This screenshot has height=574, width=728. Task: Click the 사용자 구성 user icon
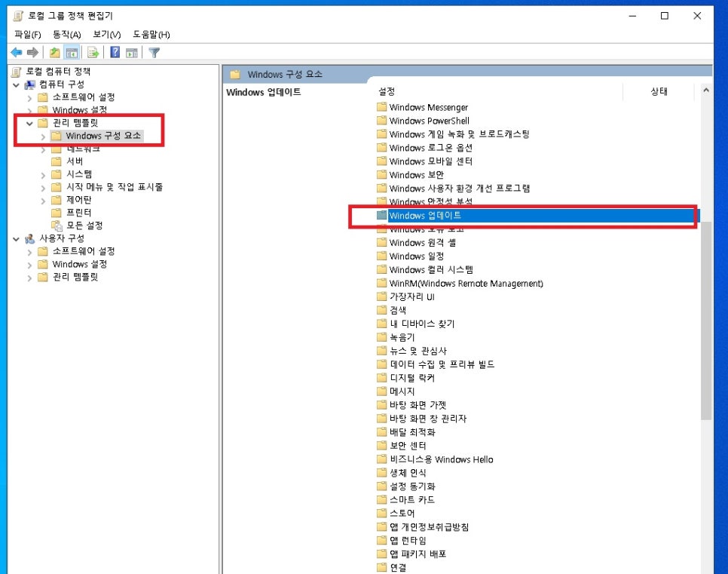[x=29, y=239]
